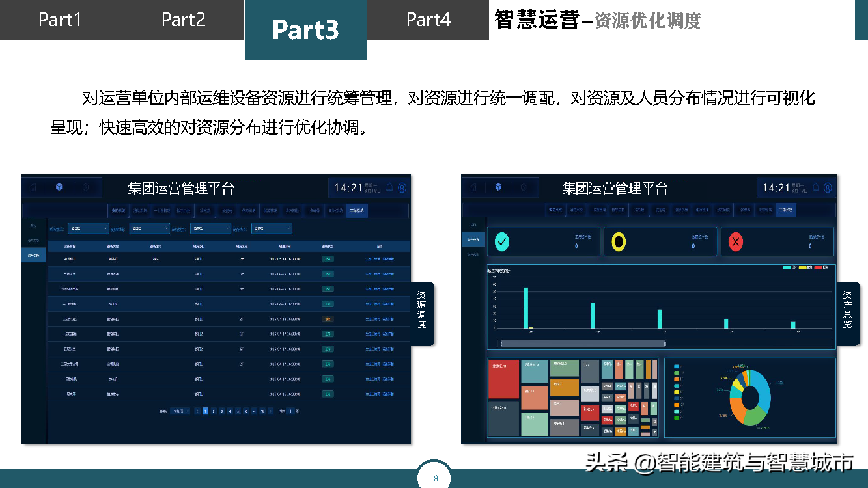Click the green checkmark status icon
This screenshot has height=488, width=868.
pyautogui.click(x=502, y=241)
